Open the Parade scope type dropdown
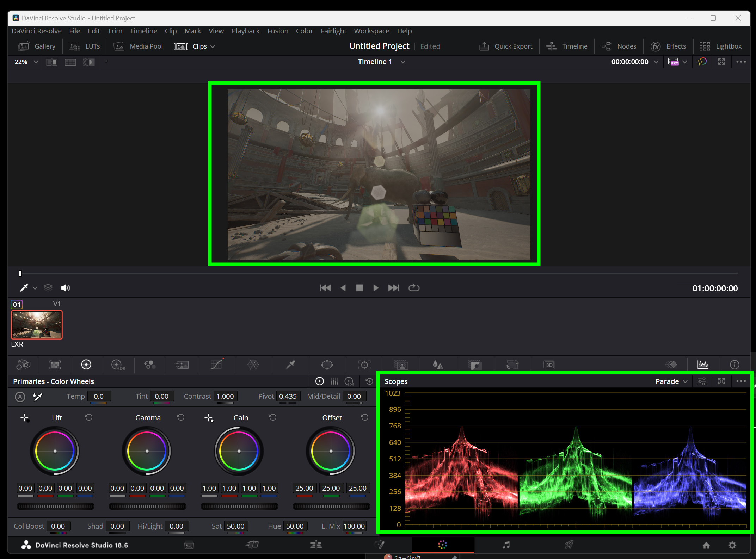The height and width of the screenshot is (559, 756). tap(671, 381)
